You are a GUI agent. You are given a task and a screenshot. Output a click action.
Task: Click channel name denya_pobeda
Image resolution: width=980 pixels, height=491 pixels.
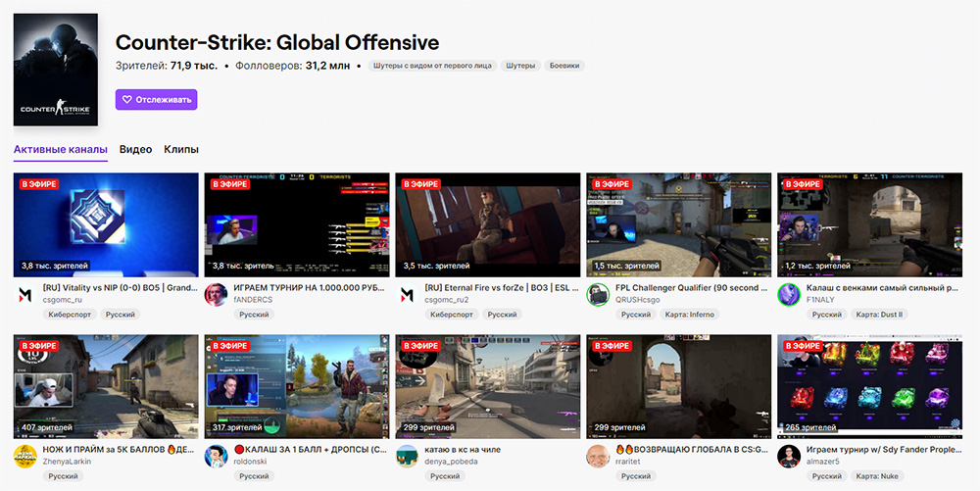coord(451,462)
